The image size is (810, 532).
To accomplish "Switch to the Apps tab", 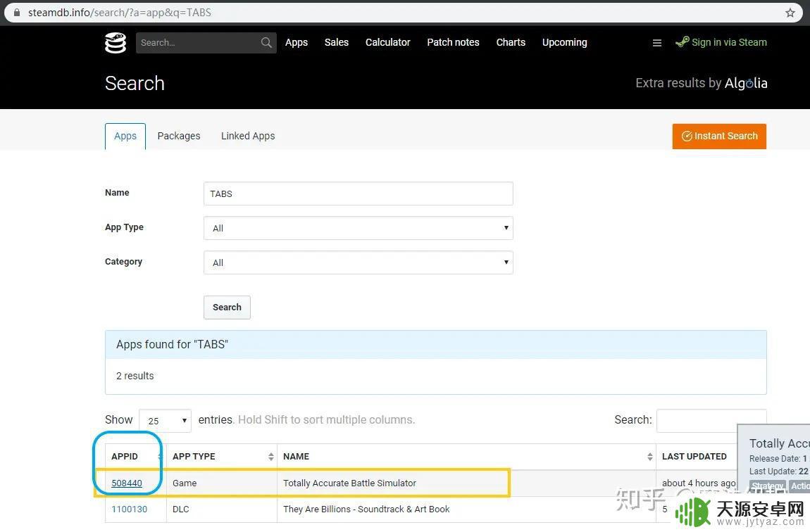I will coord(125,137).
